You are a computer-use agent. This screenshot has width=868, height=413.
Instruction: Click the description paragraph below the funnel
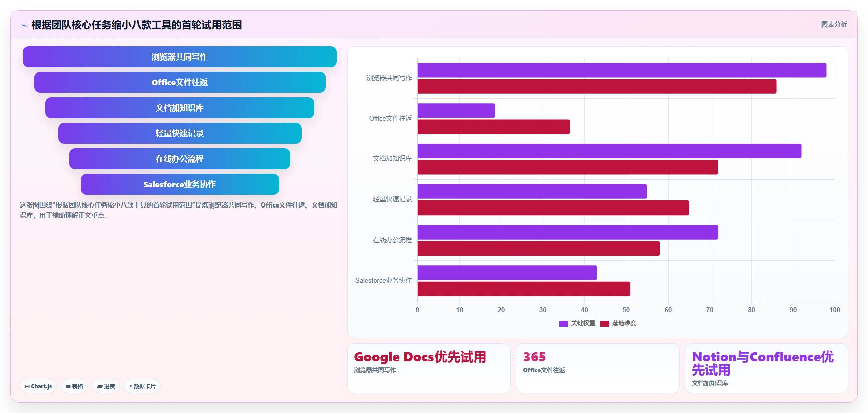click(178, 210)
